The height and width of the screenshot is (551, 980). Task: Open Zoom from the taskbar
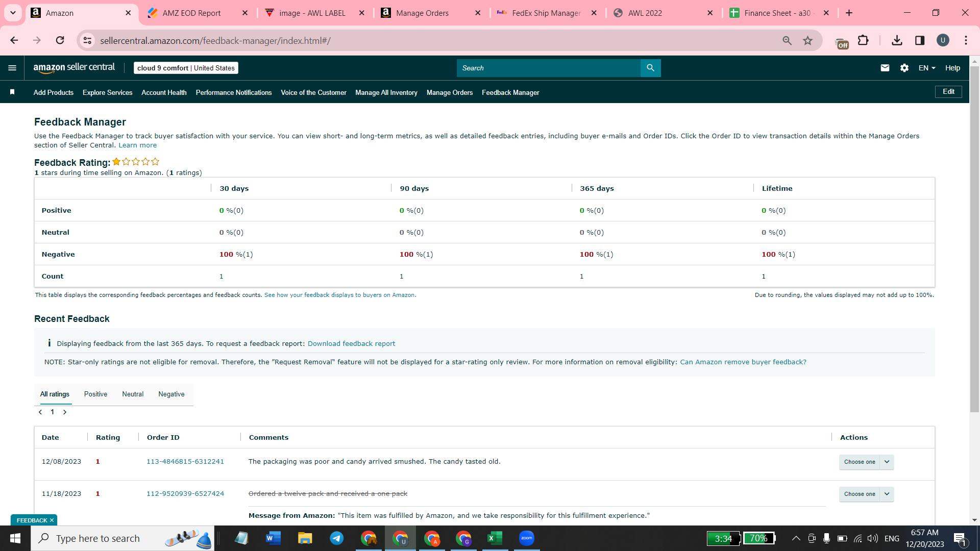[x=527, y=538]
